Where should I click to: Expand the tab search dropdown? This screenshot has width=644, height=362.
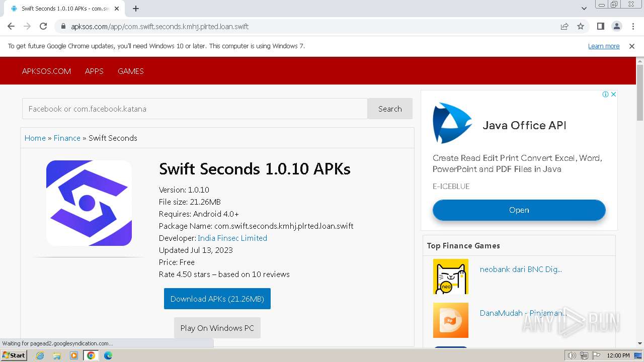[x=584, y=9]
